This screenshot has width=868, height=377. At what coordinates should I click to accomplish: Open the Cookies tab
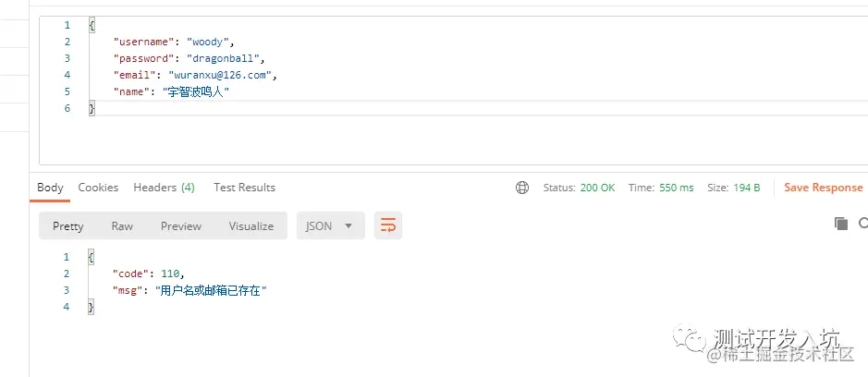(98, 188)
